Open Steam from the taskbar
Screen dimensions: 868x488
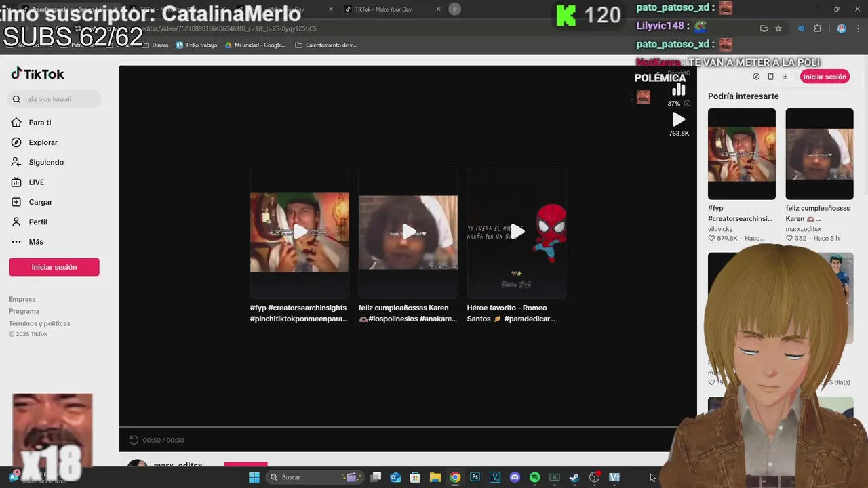(x=574, y=477)
